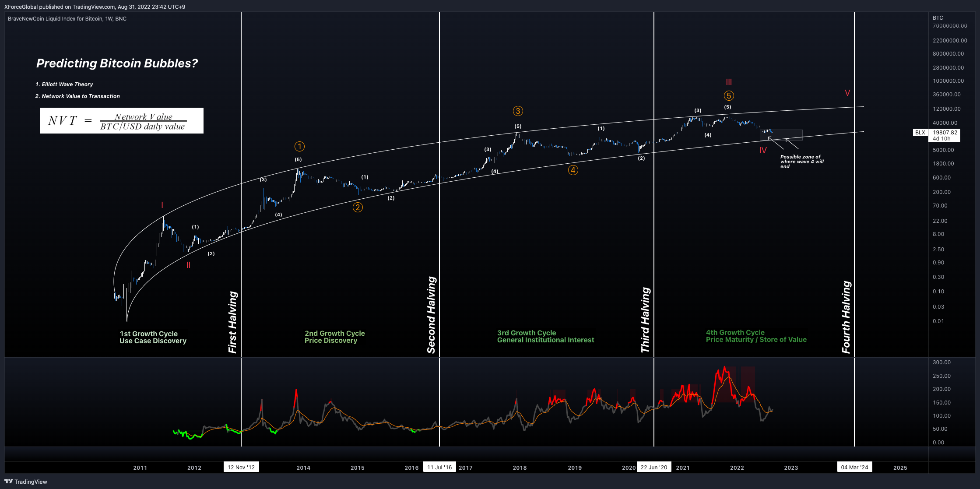
Task: Click the BTC currency label above price axis
Action: click(x=938, y=18)
